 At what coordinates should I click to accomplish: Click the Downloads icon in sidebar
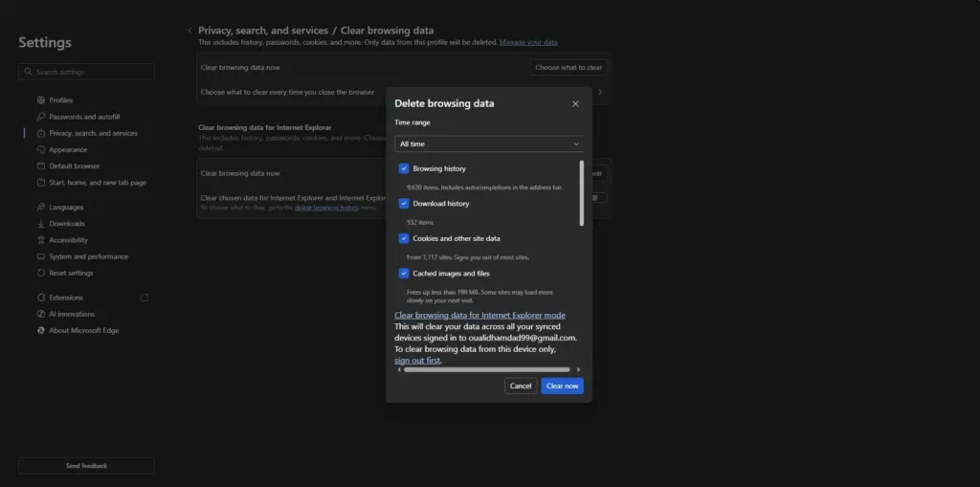point(41,224)
